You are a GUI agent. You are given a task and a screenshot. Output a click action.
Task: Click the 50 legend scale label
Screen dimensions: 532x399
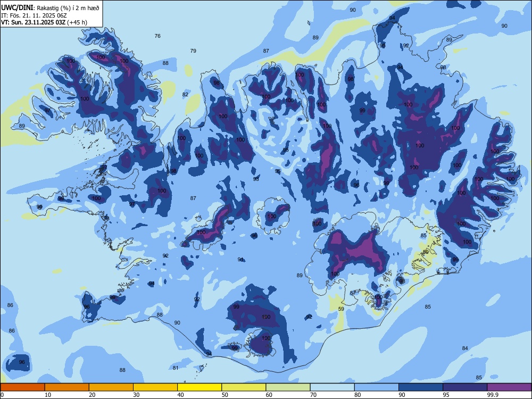pos(225,395)
